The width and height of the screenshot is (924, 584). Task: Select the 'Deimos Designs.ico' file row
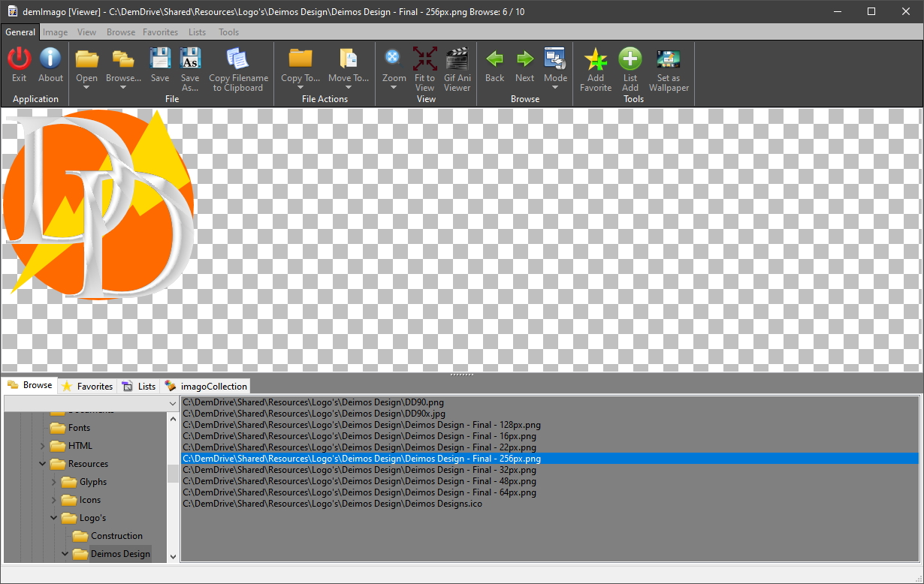tap(550, 504)
